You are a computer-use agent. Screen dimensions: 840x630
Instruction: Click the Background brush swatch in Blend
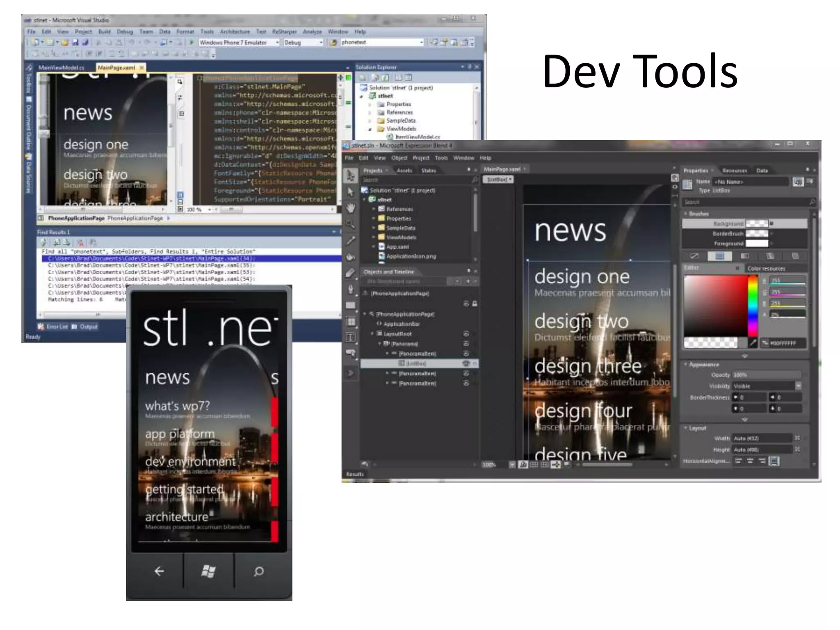coord(757,224)
